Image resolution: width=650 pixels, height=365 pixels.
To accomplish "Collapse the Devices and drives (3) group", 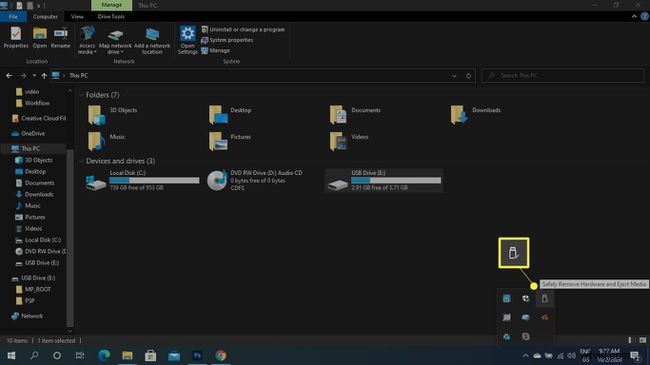I will (x=81, y=161).
